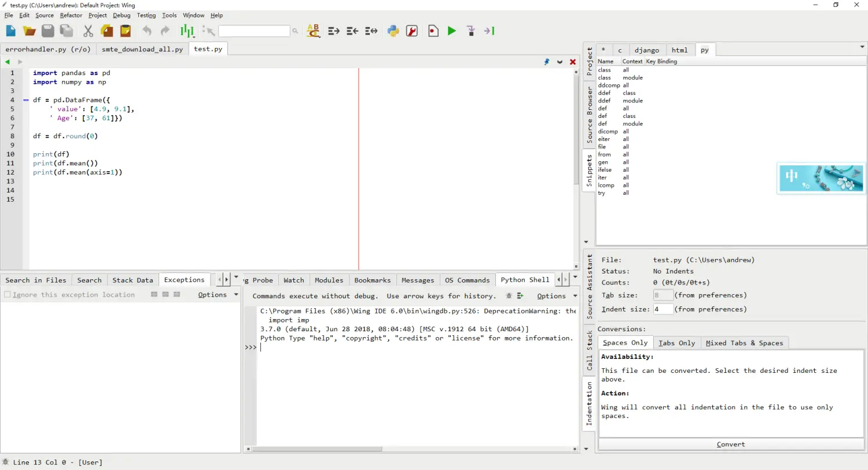
Task: Open the Source menu
Action: (x=45, y=16)
